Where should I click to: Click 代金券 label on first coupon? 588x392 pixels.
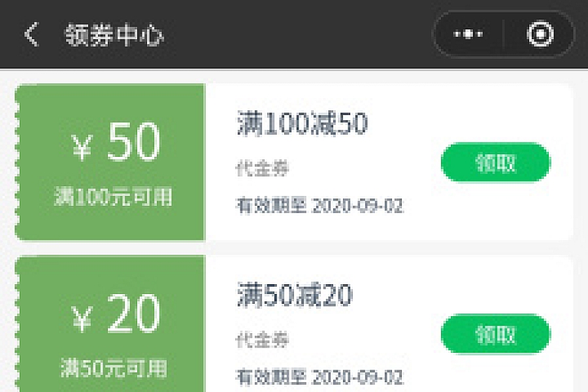262,168
